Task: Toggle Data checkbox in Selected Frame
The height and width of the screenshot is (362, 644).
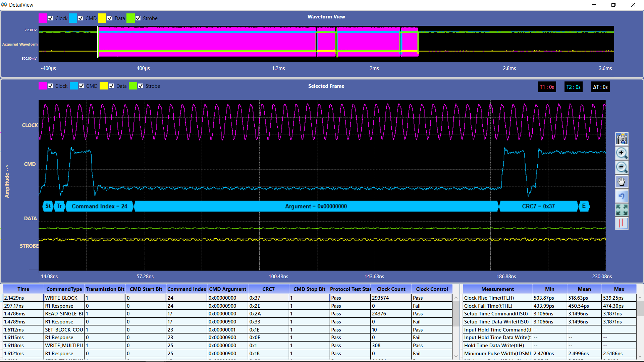Action: click(111, 86)
